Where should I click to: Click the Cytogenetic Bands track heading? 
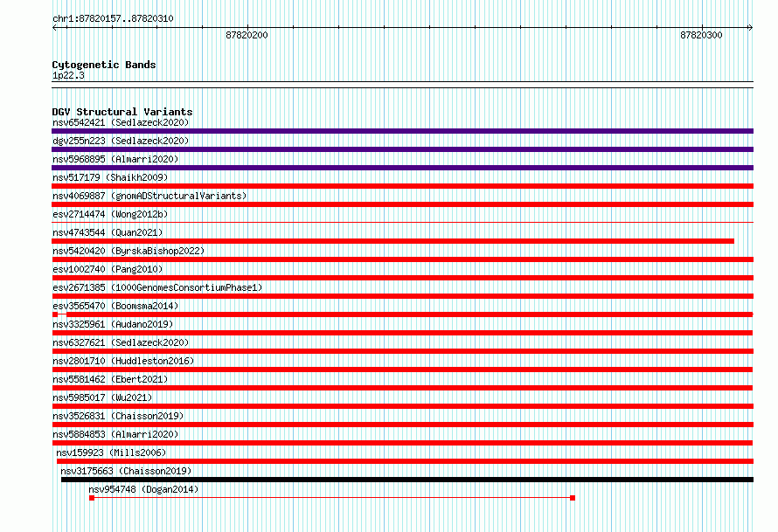(x=104, y=65)
